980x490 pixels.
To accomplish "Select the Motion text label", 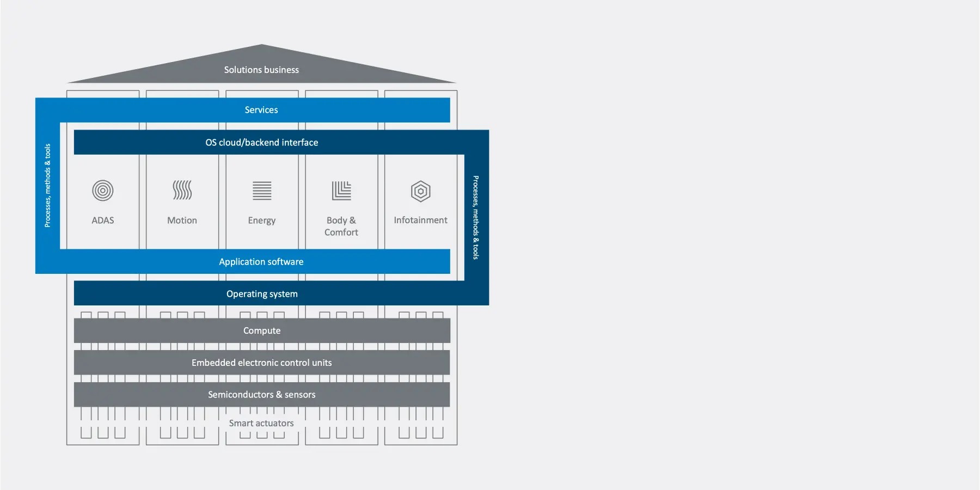I will (182, 220).
